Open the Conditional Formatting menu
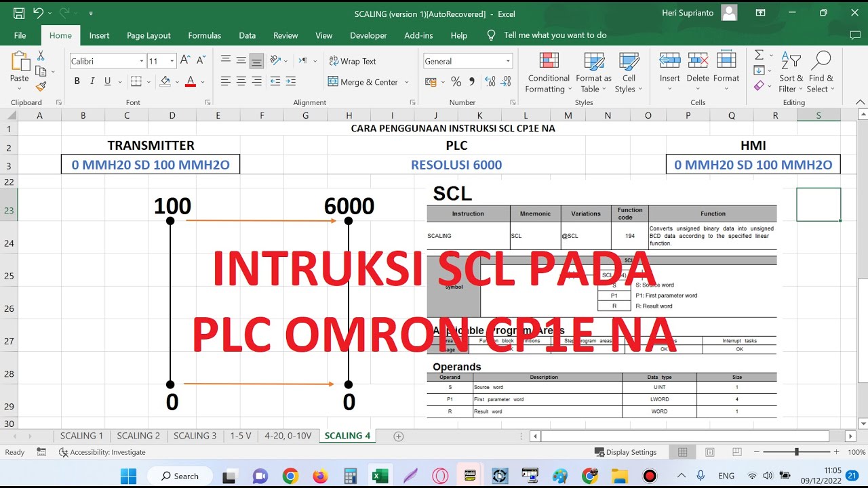 point(549,73)
